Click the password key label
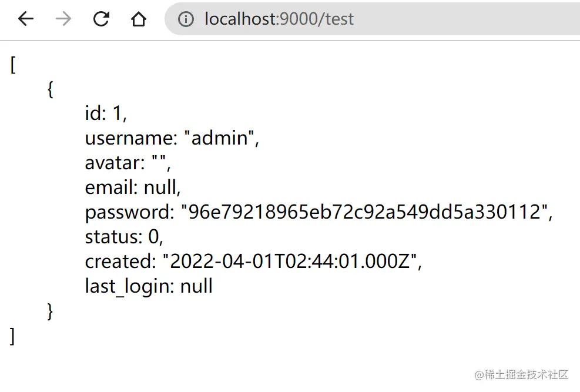This screenshot has width=580, height=392. point(129,212)
